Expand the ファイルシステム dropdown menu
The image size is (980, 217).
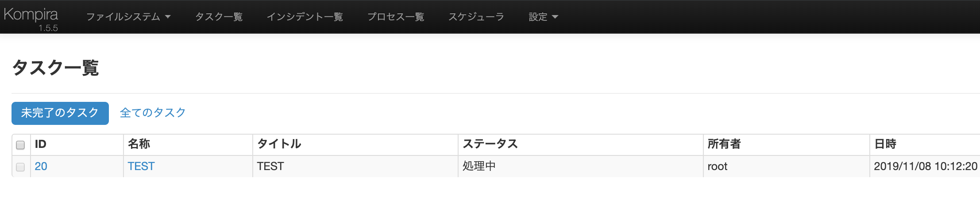pyautogui.click(x=128, y=17)
